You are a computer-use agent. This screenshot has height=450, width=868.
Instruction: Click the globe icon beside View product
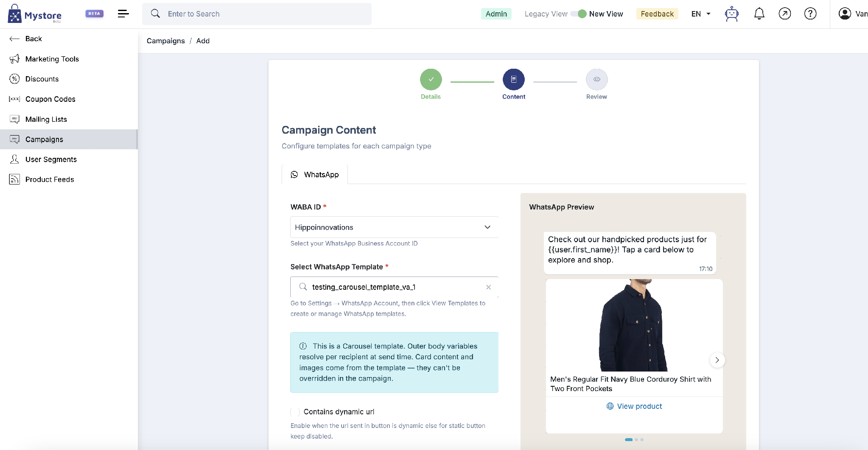pos(610,406)
